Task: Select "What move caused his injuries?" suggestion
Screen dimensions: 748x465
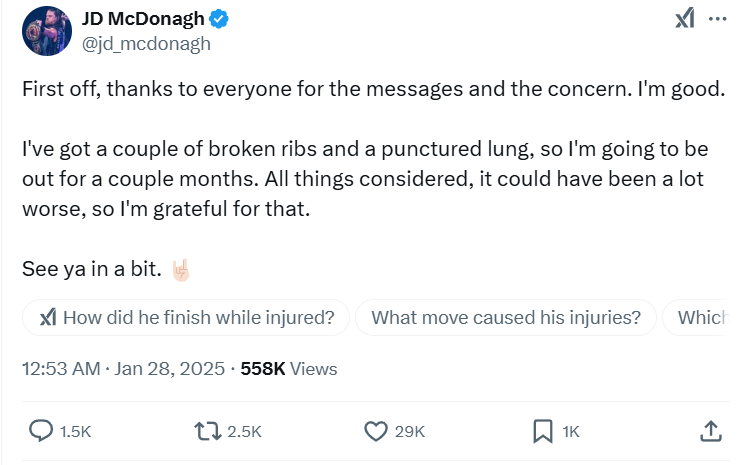Action: (x=505, y=318)
